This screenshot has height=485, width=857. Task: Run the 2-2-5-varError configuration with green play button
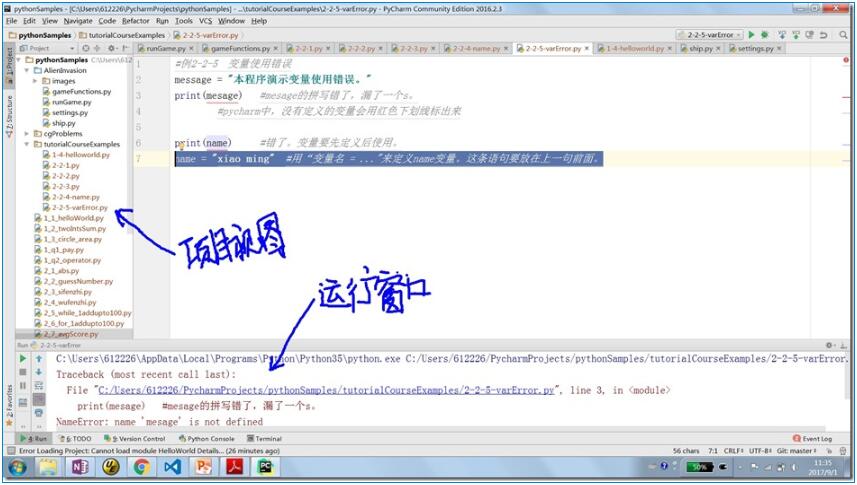click(x=752, y=34)
